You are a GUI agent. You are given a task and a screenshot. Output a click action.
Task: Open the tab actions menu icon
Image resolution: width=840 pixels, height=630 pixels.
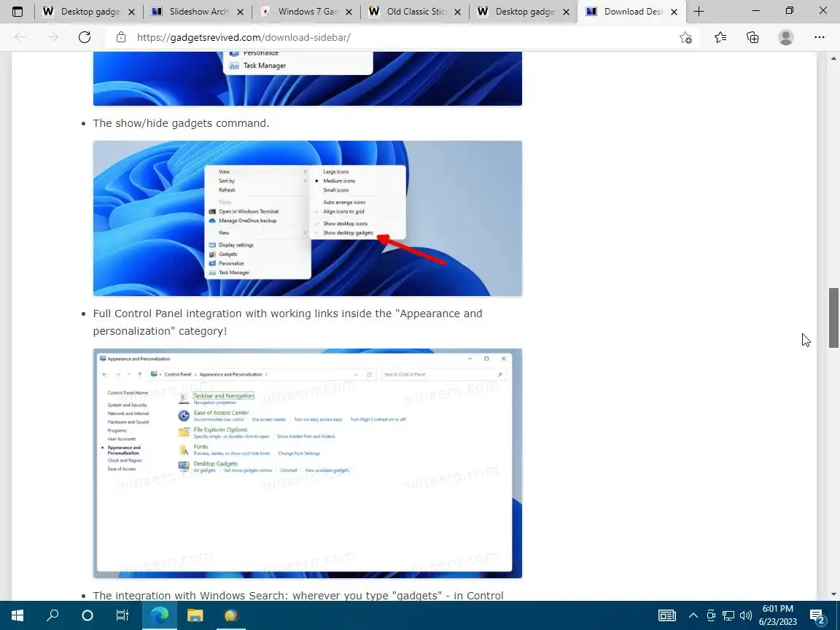click(x=17, y=11)
